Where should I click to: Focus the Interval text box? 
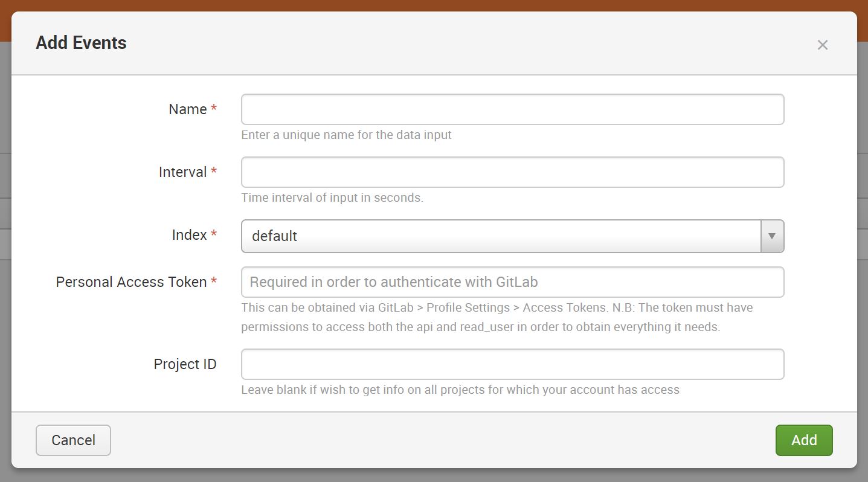(x=512, y=172)
